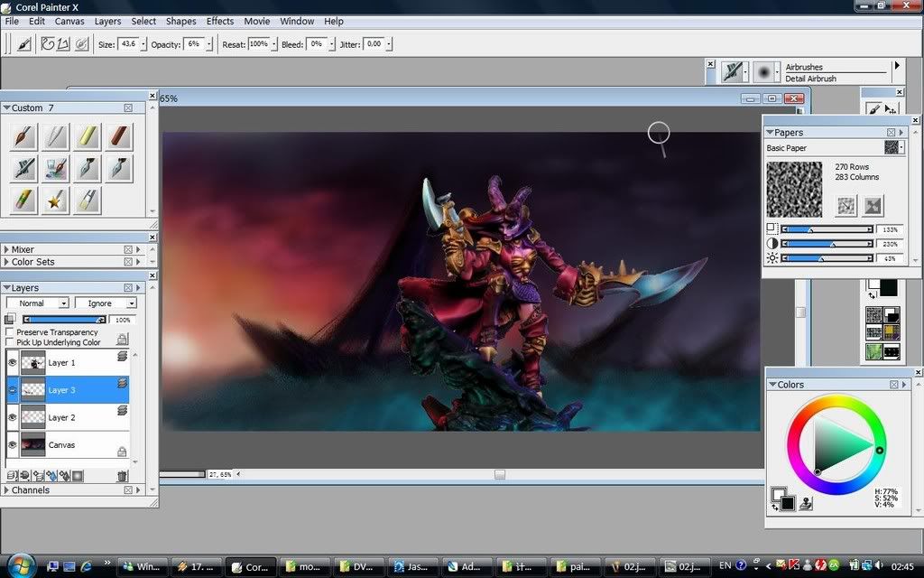Close the Custom 7 palette with its box

coord(128,108)
